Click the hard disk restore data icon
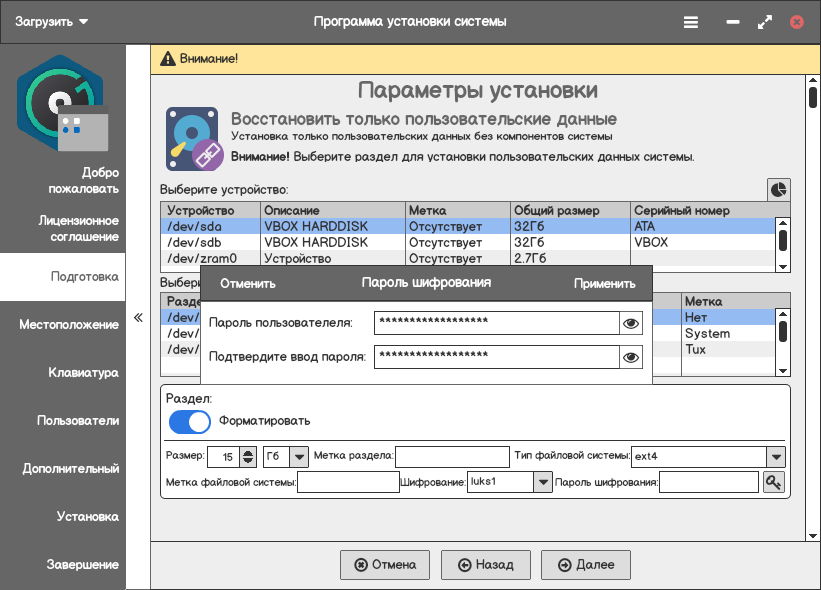Image resolution: width=821 pixels, height=590 pixels. 194,139
